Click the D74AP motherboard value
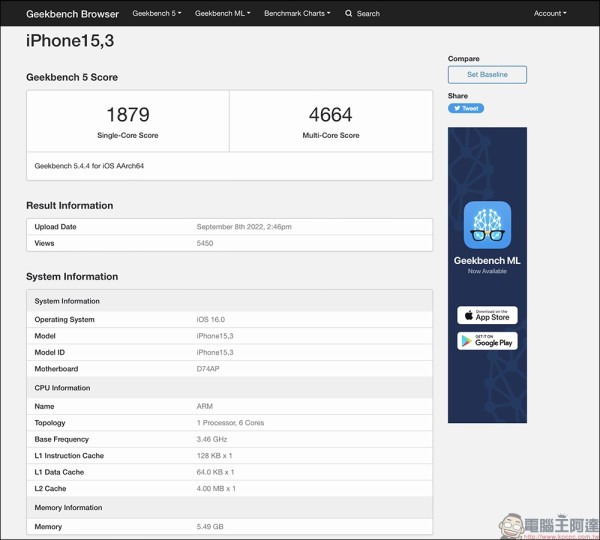 [209, 369]
